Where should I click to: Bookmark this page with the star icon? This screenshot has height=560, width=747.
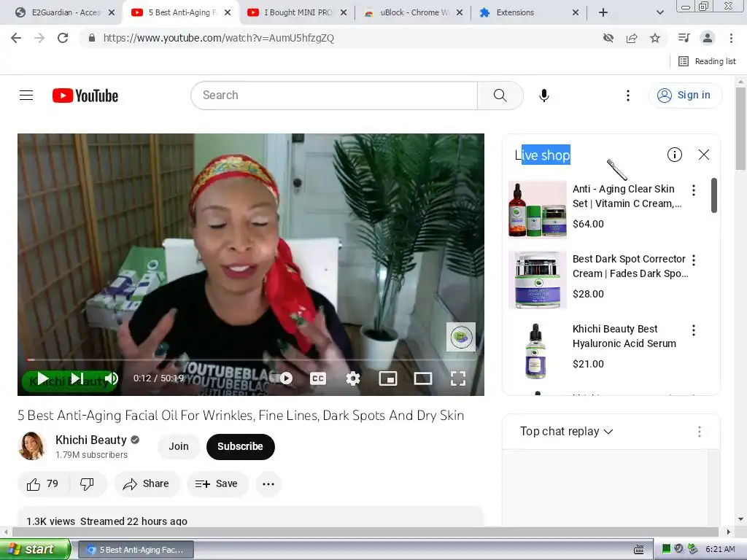(655, 38)
